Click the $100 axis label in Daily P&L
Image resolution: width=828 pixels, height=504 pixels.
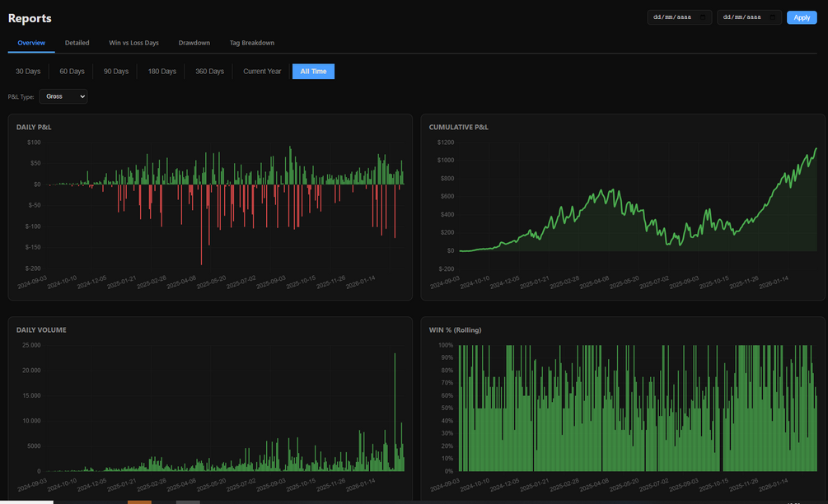pos(34,142)
